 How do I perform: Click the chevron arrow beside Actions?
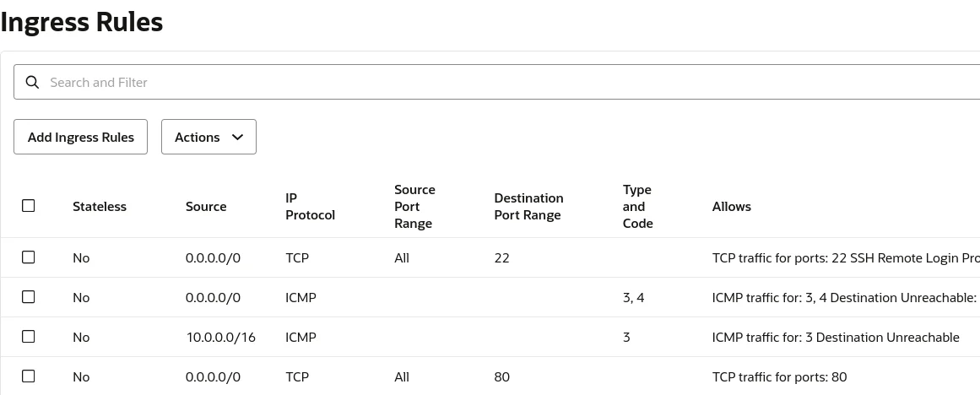(x=237, y=138)
